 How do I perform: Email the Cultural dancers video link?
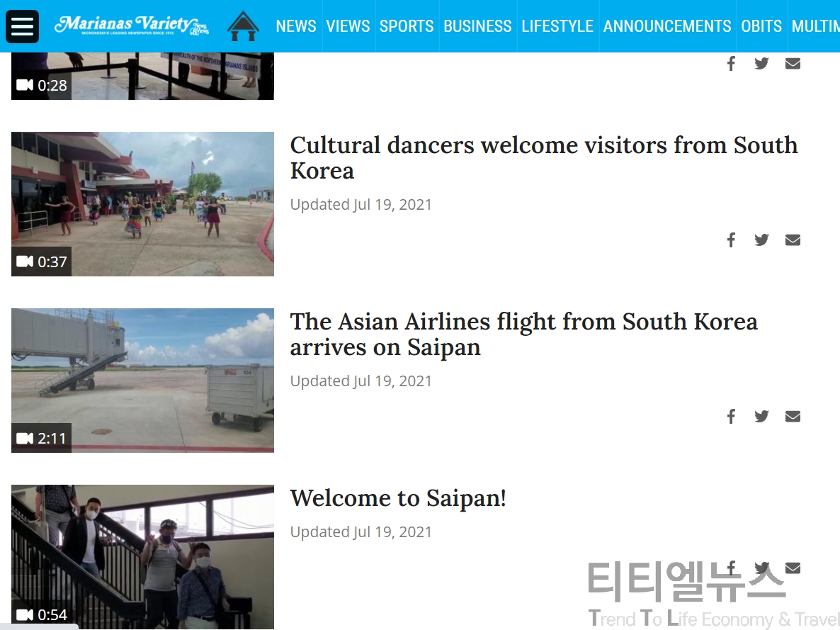(x=793, y=240)
